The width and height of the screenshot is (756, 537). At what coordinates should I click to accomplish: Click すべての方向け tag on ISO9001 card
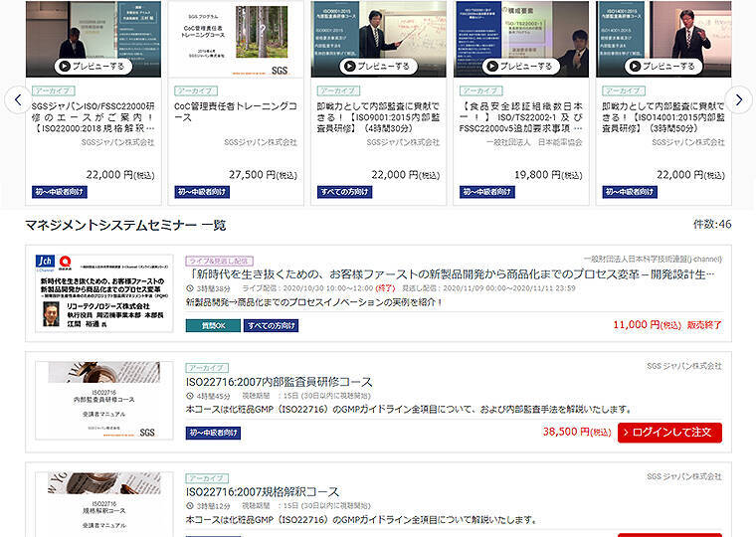pyautogui.click(x=345, y=192)
